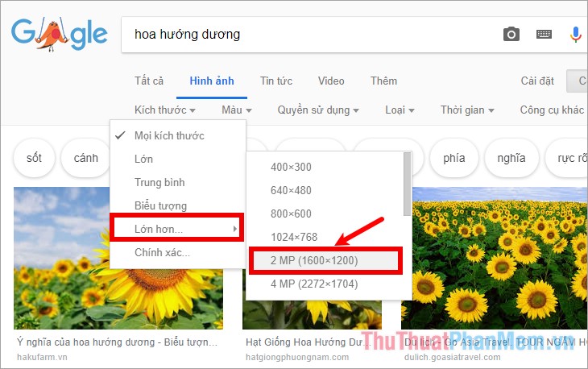
Task: Switch to the Tất cả tab
Action: click(x=149, y=81)
